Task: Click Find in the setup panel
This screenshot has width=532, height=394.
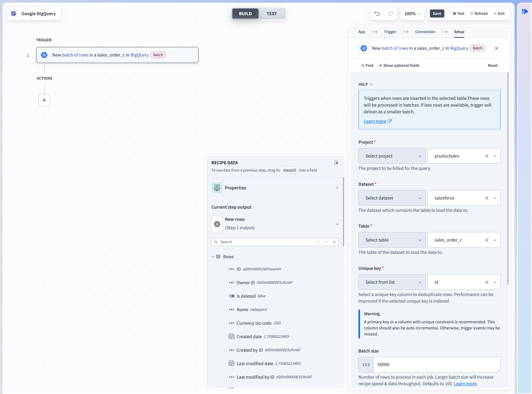Action: 367,65
